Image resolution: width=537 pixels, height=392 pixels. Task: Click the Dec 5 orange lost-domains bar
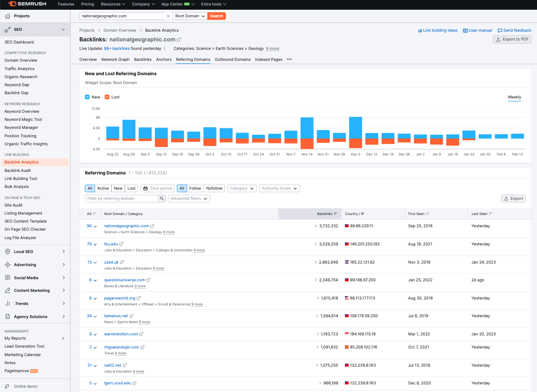tap(355, 144)
